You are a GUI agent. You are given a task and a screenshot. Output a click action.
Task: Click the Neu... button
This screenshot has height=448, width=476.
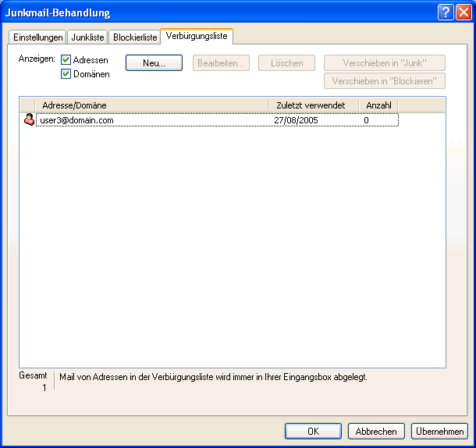(x=154, y=63)
